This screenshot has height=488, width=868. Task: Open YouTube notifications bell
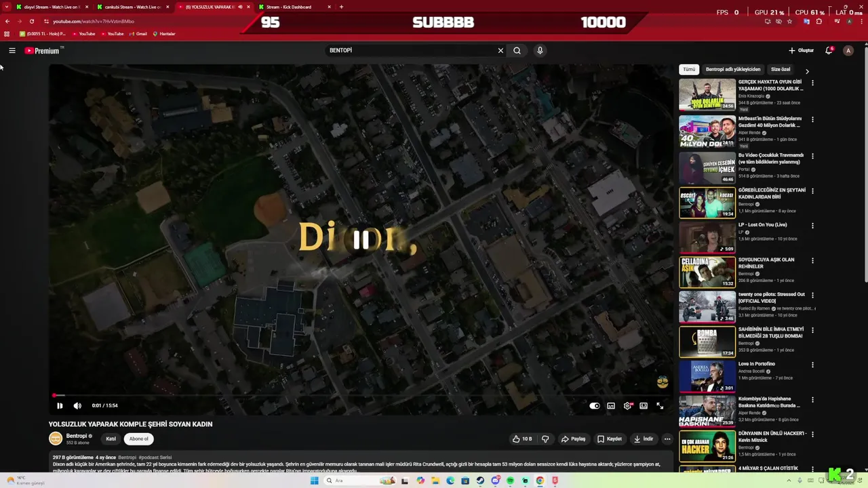829,50
